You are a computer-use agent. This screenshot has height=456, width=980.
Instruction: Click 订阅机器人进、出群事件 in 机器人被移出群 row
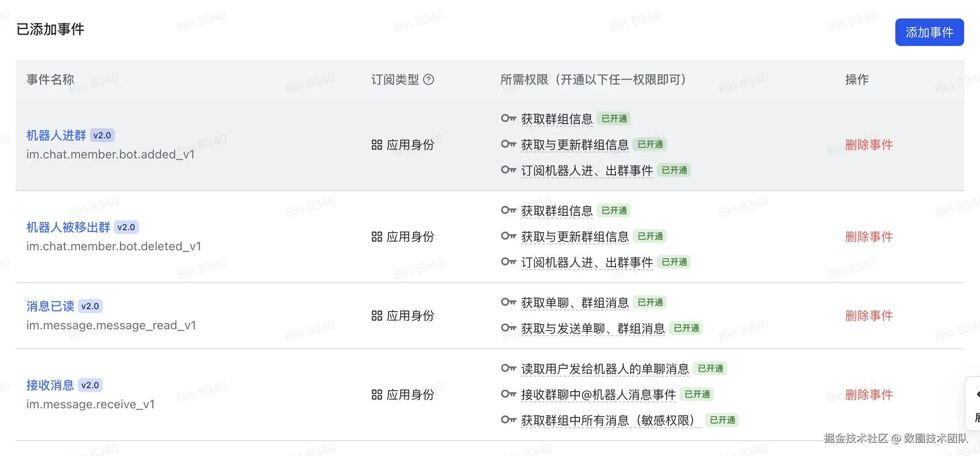[587, 262]
